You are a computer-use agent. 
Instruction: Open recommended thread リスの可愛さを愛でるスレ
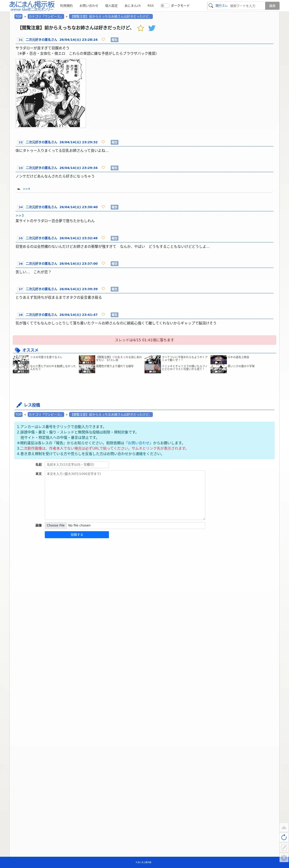coord(46,357)
